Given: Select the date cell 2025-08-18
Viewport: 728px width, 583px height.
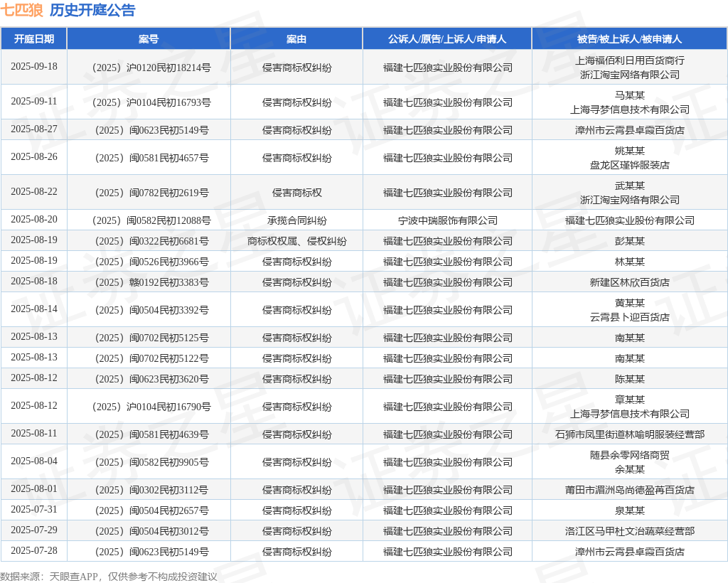Looking at the screenshot, I should click(x=34, y=282).
